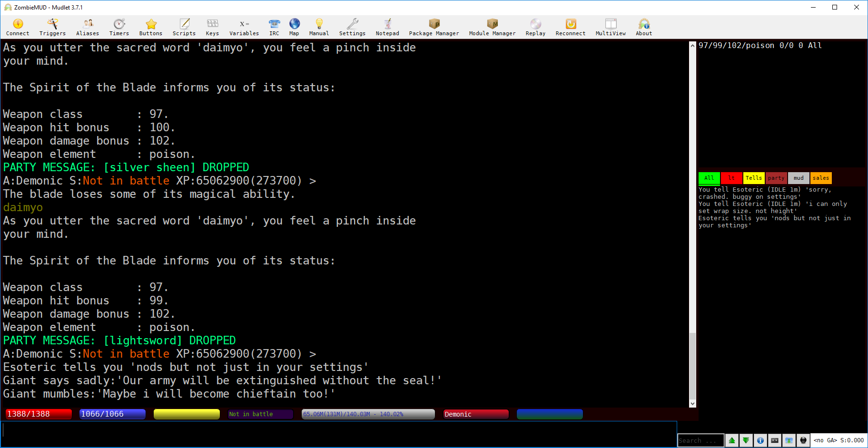Viewport: 868px width, 448px height.
Task: Click the red Demonic alignment gauge
Action: (x=476, y=414)
